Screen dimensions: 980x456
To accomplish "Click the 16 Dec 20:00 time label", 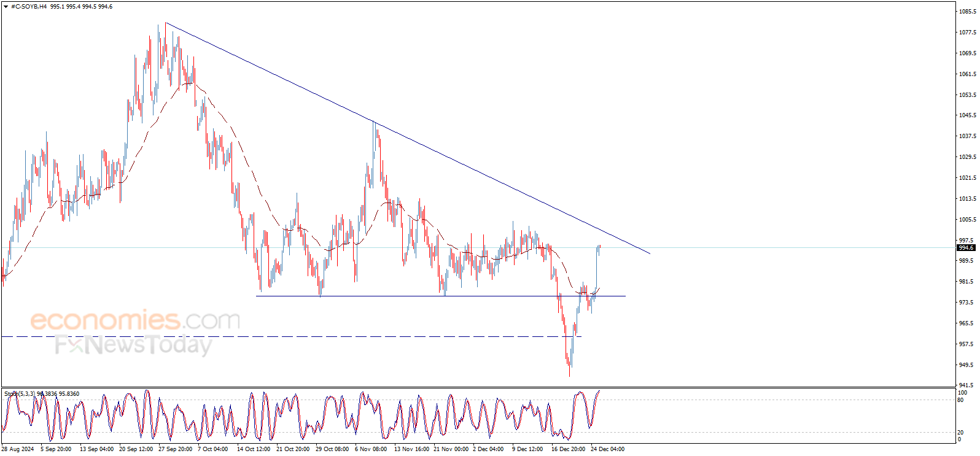I will 568,449.
